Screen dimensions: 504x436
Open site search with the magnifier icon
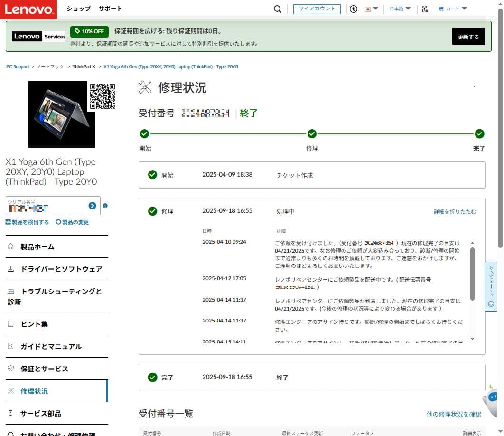pyautogui.click(x=278, y=9)
